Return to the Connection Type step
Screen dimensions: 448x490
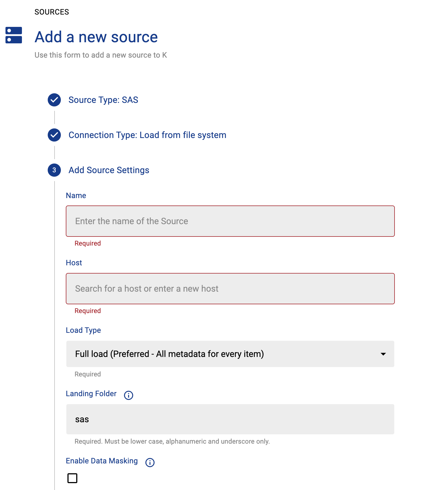(147, 135)
